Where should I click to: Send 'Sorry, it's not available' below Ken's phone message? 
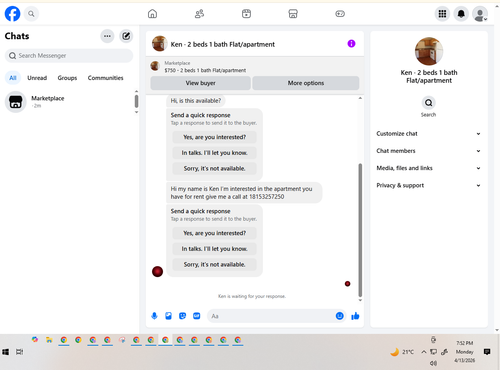214,264
